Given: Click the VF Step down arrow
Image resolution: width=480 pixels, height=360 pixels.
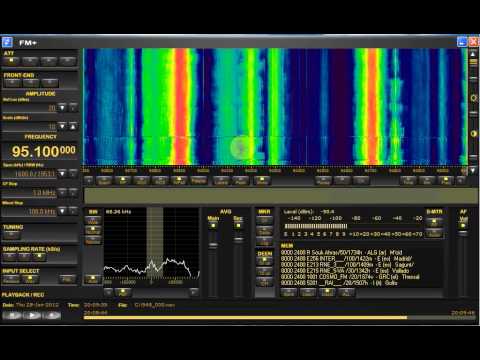Looking at the screenshot, I should tap(62, 192).
